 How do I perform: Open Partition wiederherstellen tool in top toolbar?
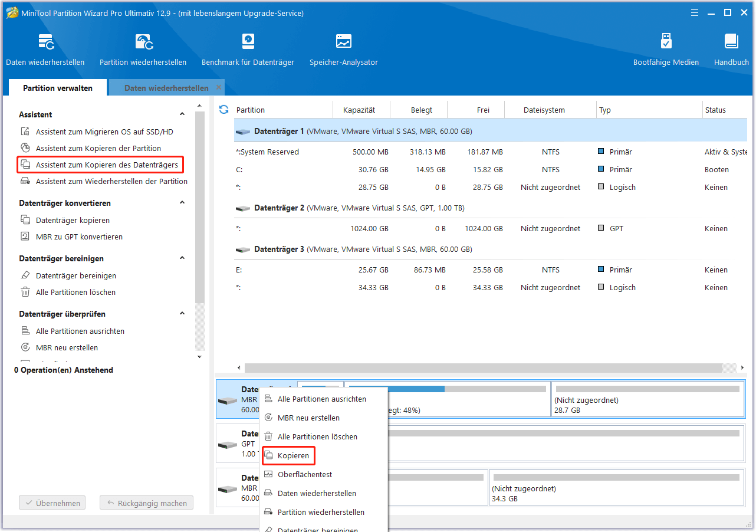coord(143,50)
